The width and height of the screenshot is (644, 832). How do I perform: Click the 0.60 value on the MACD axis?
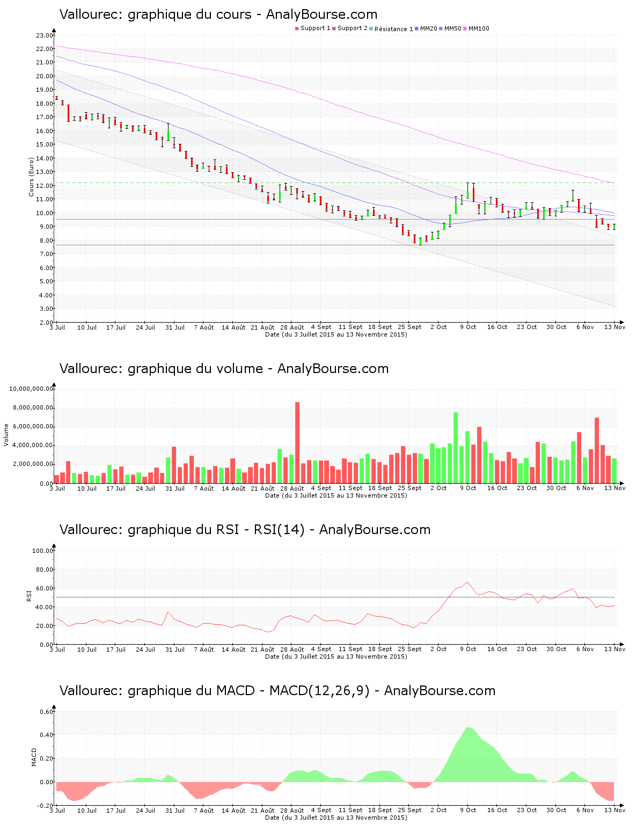point(47,712)
